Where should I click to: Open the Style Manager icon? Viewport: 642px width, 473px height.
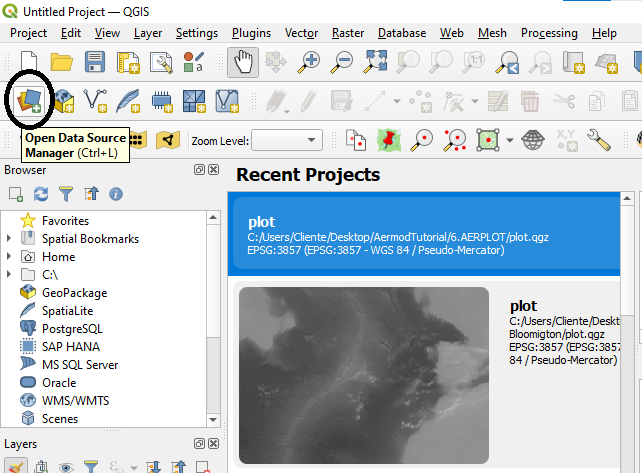194,62
